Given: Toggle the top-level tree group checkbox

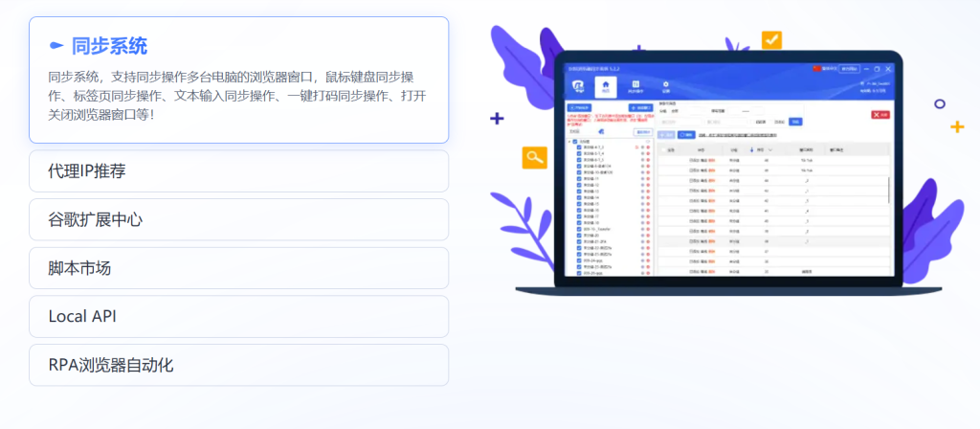Looking at the screenshot, I should pos(575,142).
